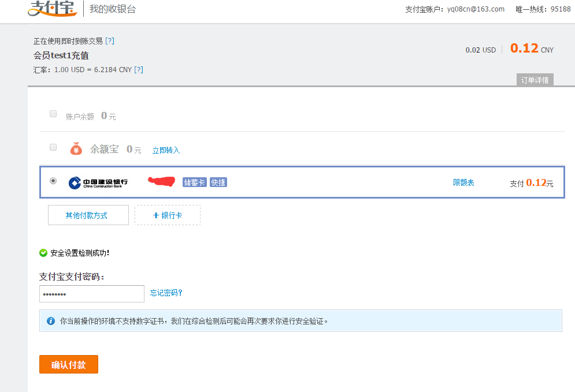Click 立即转入 transfer-in link
This screenshot has width=575, height=392.
(166, 150)
